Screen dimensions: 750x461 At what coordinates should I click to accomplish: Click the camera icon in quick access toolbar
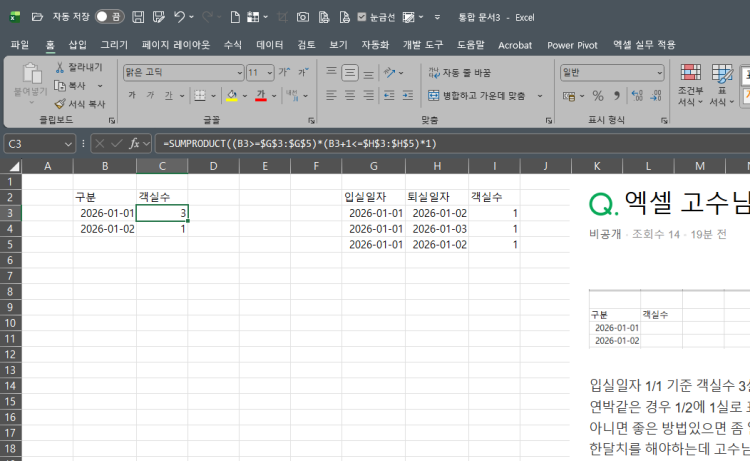[x=303, y=17]
